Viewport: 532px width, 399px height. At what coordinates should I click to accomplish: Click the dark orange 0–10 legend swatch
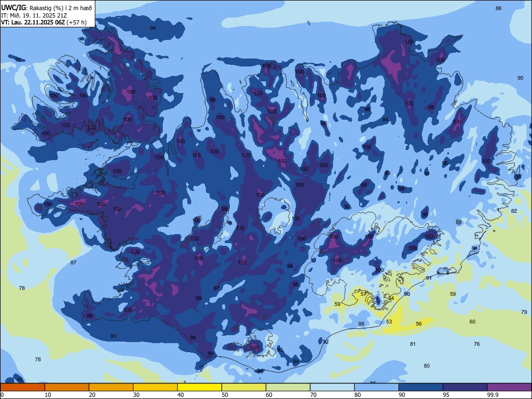[22, 387]
